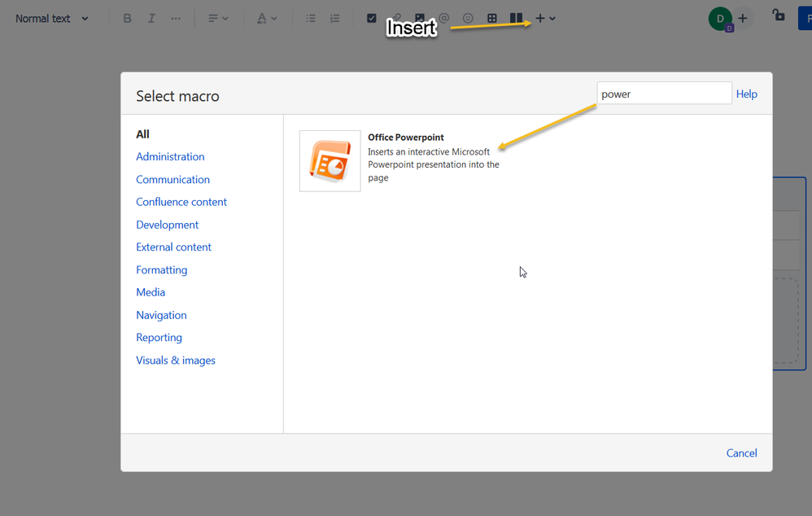
Task: Select the Administration category
Action: coord(170,156)
